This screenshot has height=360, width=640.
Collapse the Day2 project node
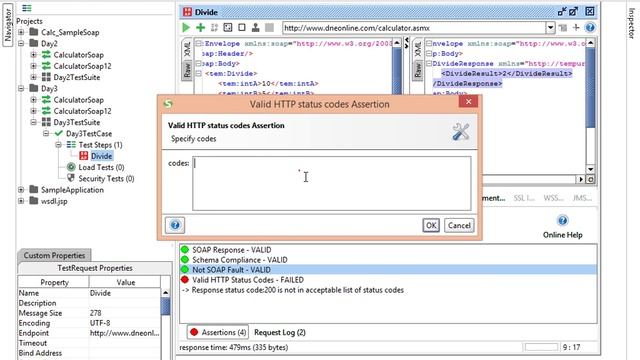21,43
